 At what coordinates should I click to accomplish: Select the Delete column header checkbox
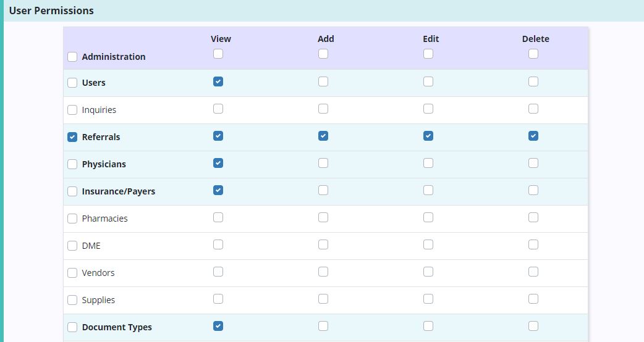point(533,54)
